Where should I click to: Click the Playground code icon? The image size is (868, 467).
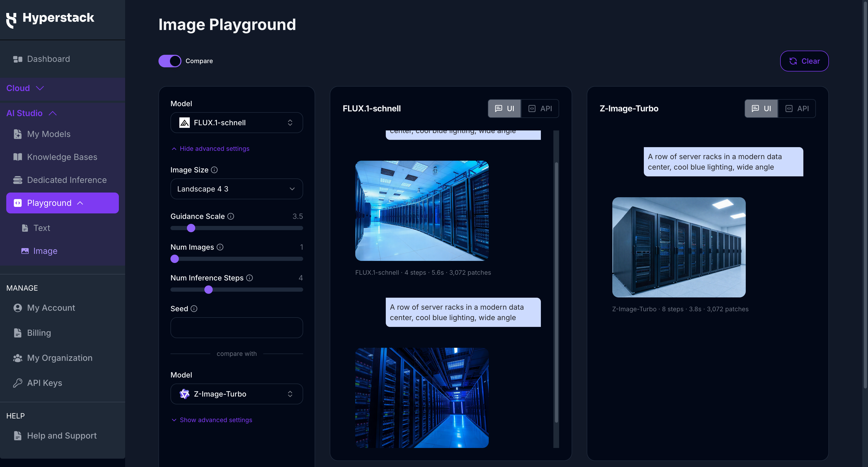pyautogui.click(x=17, y=203)
